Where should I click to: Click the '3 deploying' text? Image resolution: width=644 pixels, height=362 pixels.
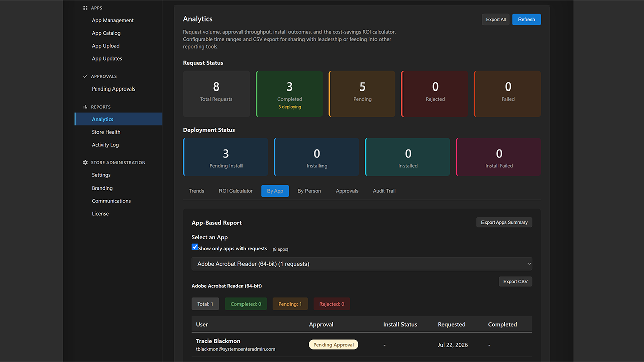289,107
